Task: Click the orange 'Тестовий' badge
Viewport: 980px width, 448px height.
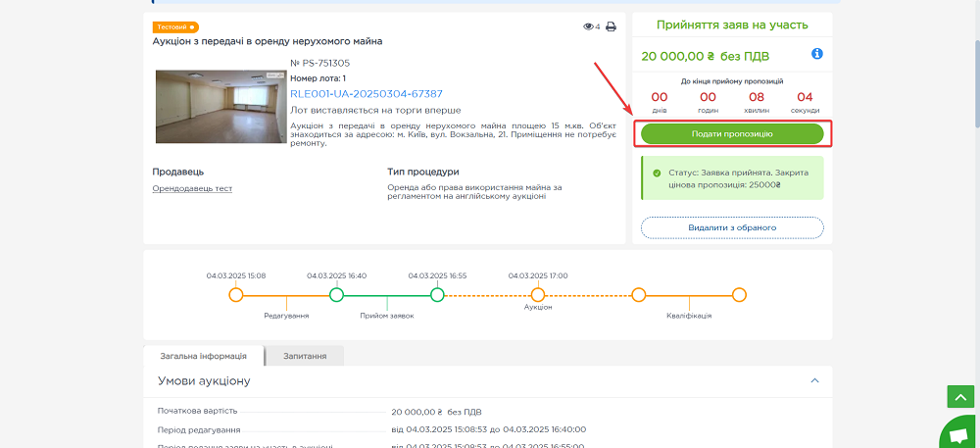Action: point(175,26)
